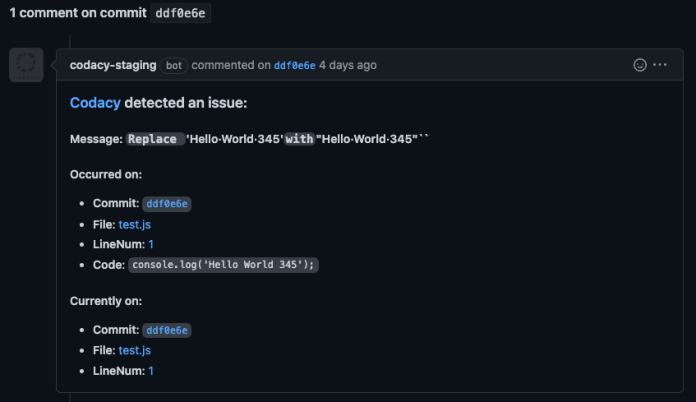Viewport: 696px width, 402px height.
Task: Click the console.log code snippet
Action: [x=225, y=265]
